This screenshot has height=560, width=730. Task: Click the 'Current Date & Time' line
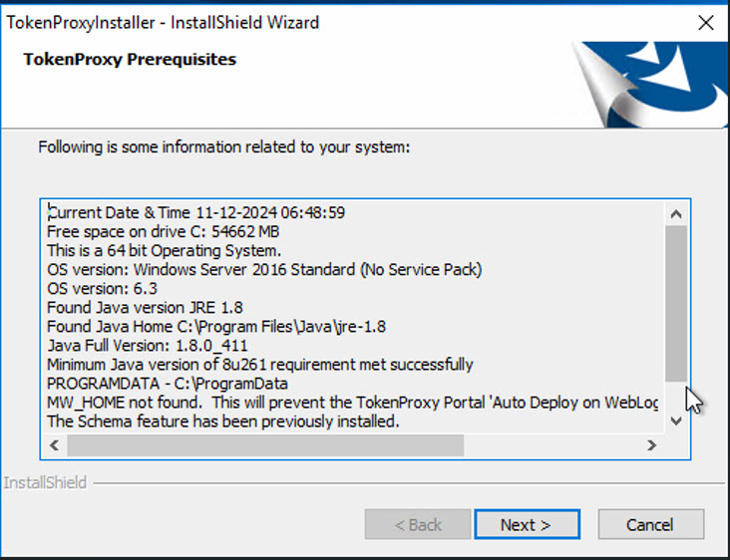coord(196,212)
